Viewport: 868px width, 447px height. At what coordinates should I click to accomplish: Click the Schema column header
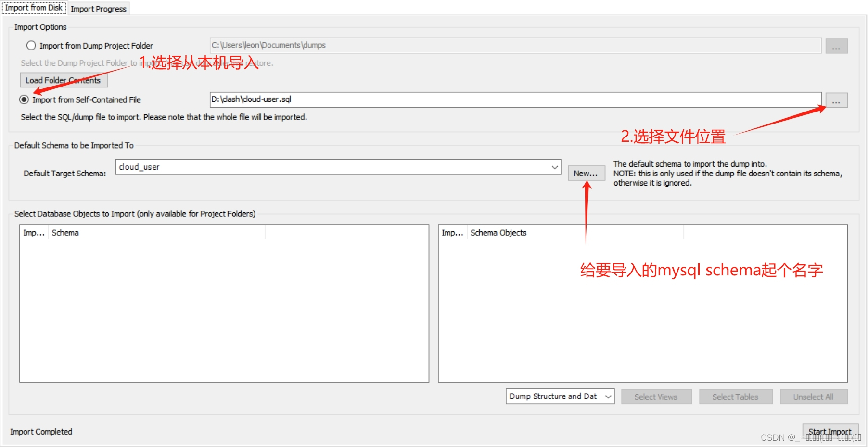pyautogui.click(x=65, y=233)
